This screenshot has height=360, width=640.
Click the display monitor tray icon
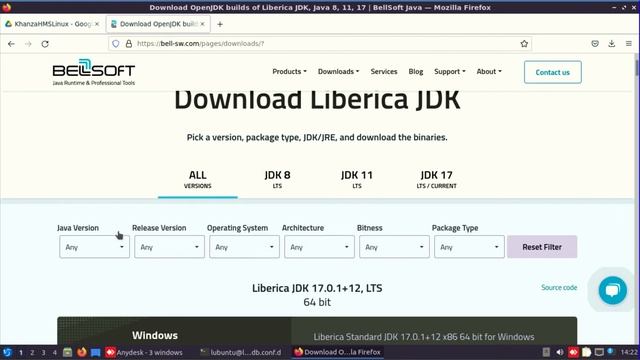599,352
